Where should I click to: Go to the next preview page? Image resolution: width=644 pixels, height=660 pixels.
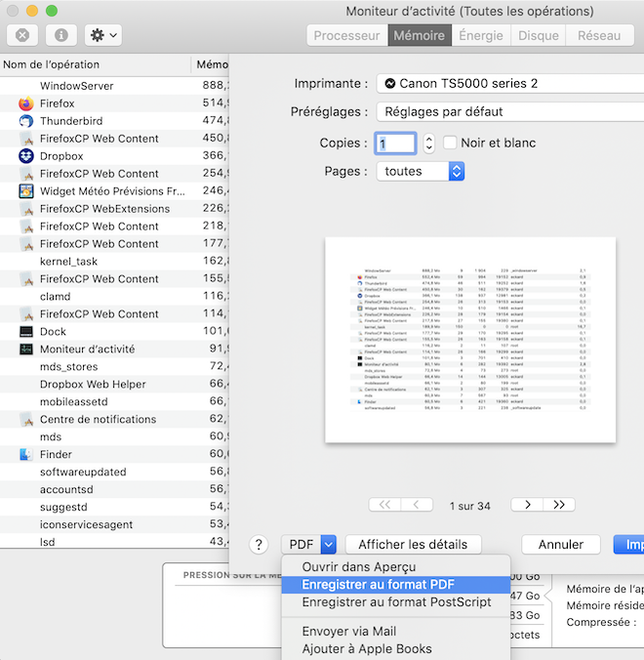[x=527, y=505]
